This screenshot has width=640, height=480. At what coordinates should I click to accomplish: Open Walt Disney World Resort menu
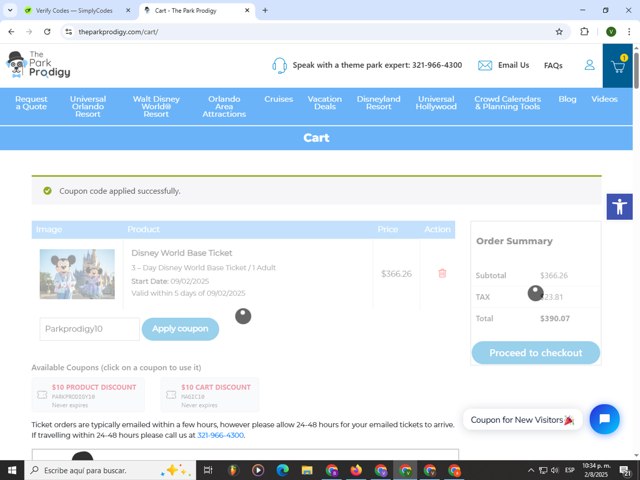click(156, 107)
